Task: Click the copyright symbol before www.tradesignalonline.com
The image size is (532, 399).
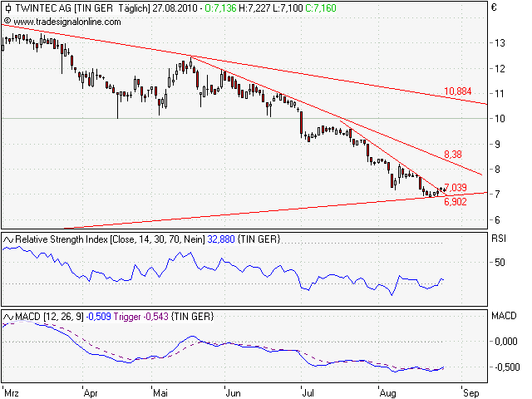Action: [x=7, y=20]
